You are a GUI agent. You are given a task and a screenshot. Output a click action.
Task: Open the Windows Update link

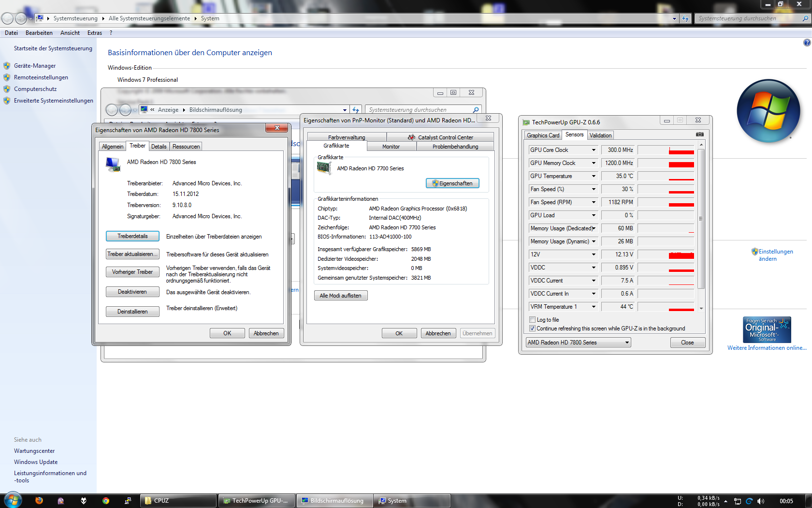coord(36,462)
